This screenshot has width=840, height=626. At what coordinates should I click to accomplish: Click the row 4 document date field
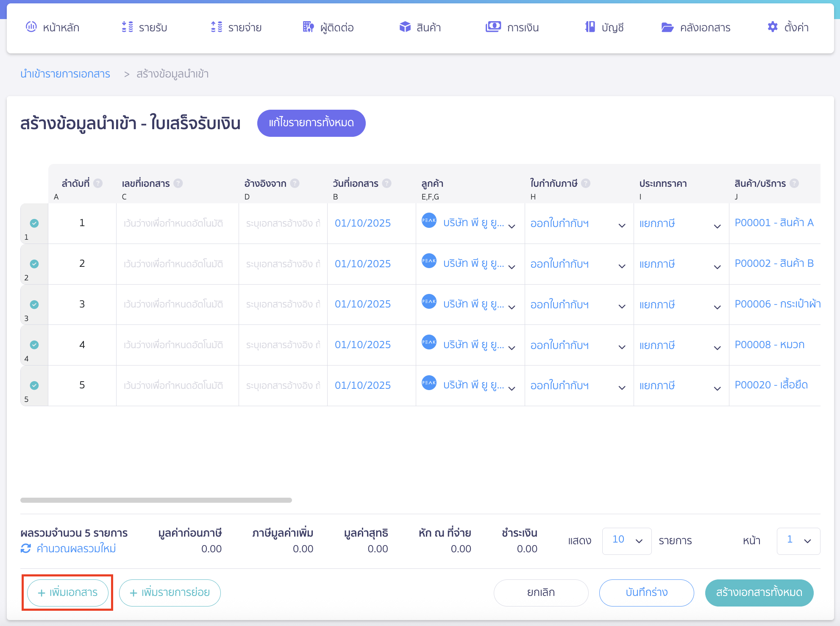[363, 345]
